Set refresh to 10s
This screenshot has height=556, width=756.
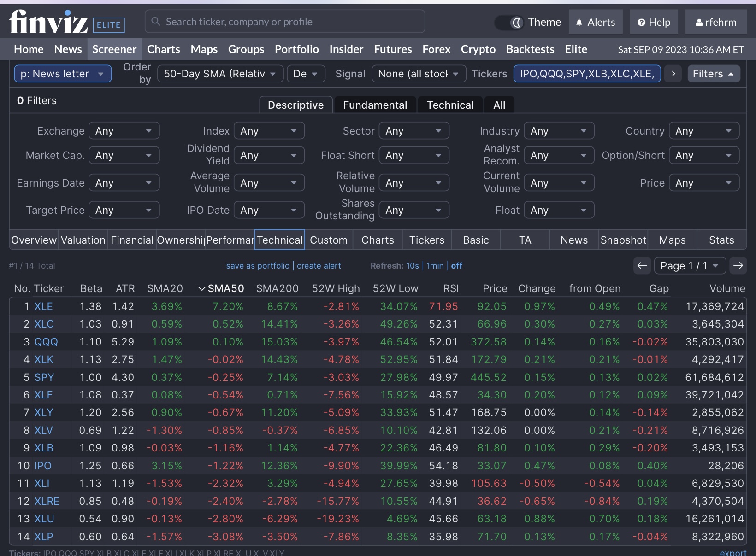413,266
